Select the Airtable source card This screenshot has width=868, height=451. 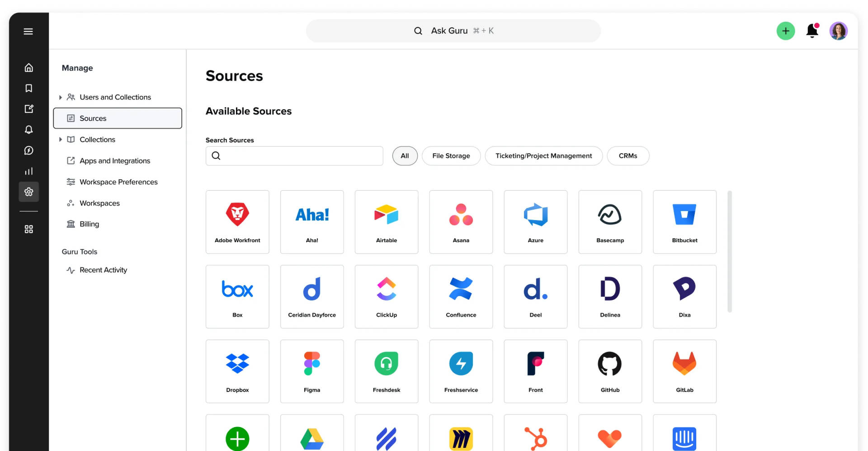click(x=387, y=222)
